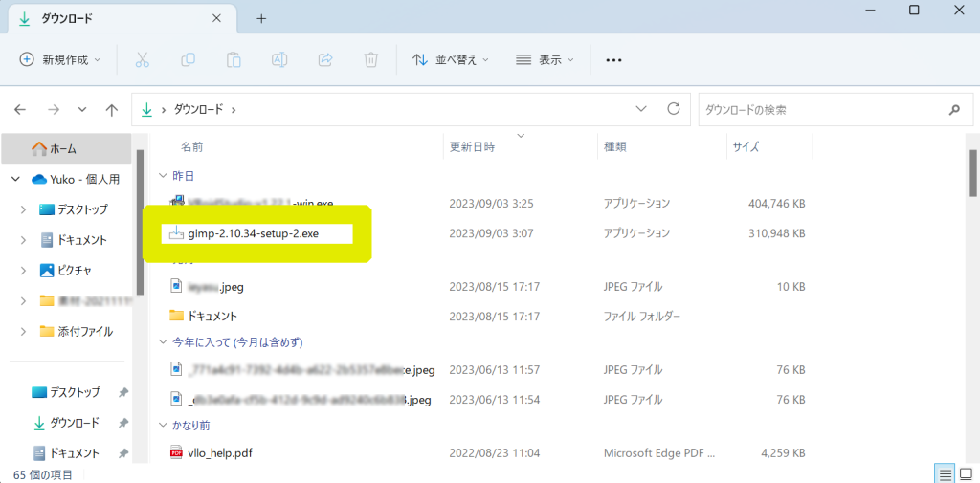Go back with the left arrow
Screen dimensions: 980x483
tap(20, 109)
